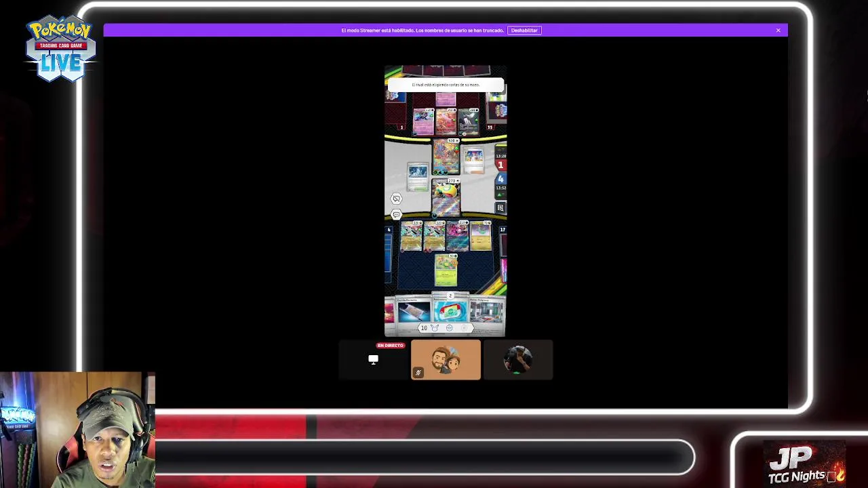Select the cartoon couple avatar participant tile
868x488 pixels.
(x=446, y=360)
